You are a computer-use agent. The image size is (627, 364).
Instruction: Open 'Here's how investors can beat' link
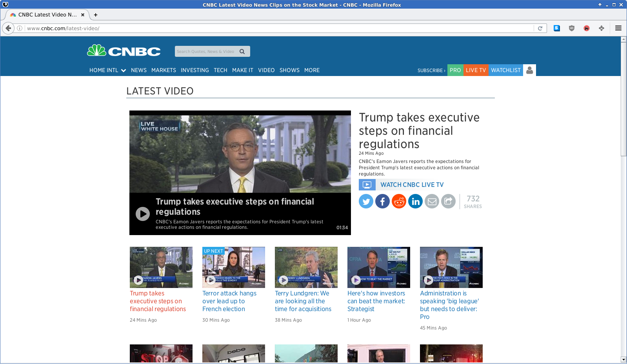[x=376, y=301]
